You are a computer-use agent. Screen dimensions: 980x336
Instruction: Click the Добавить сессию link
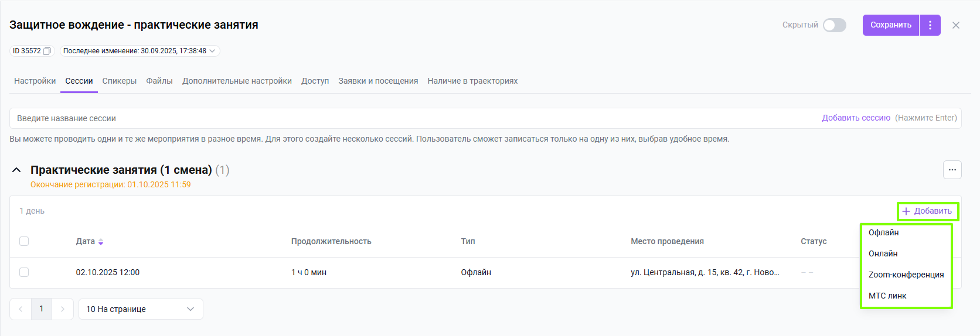pyautogui.click(x=856, y=118)
